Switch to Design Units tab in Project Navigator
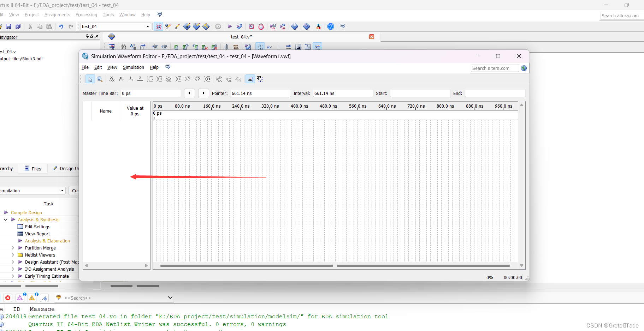Screen dimensions: 644x331 pos(66,169)
